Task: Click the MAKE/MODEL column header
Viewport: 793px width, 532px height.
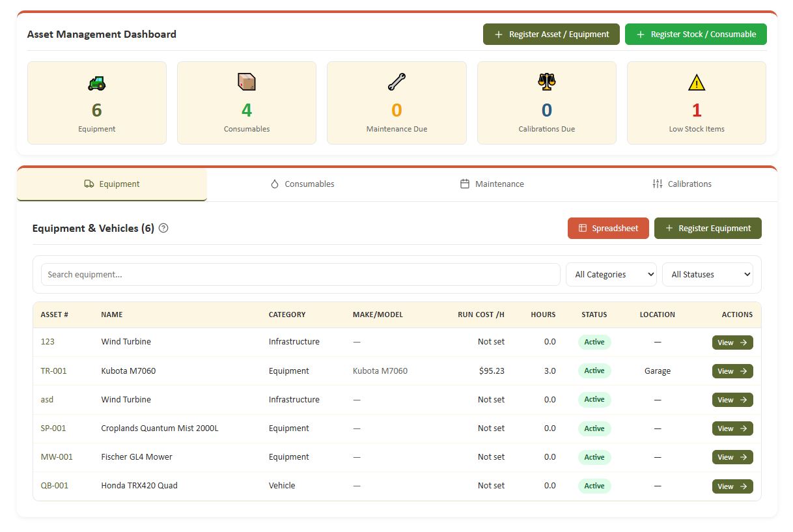Action: 378,315
